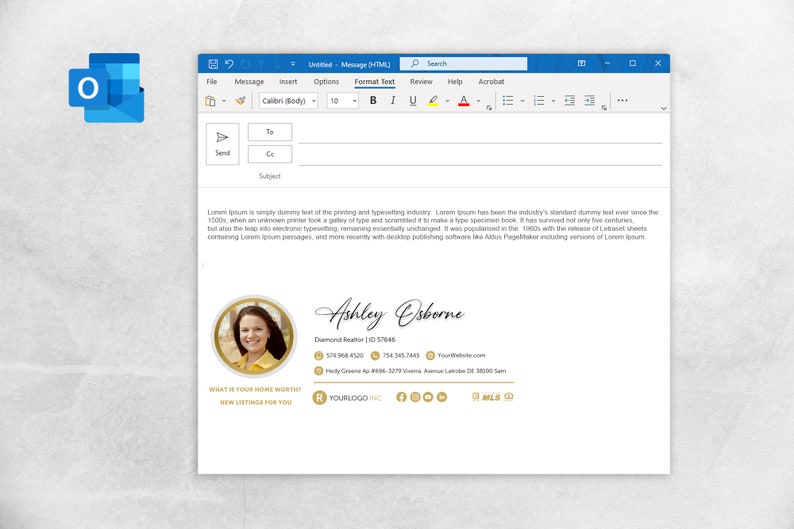
Task: Click the Next Item down arrow
Action: tap(277, 64)
